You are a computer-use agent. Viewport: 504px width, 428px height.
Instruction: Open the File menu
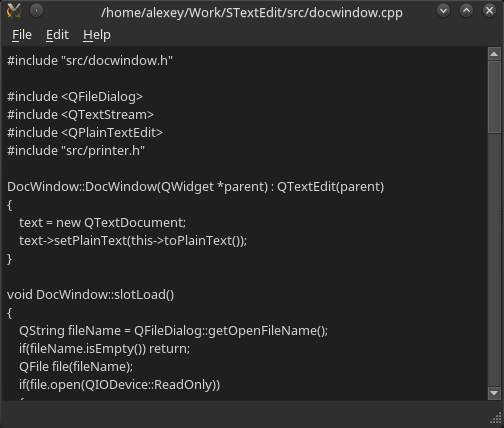[x=22, y=35]
